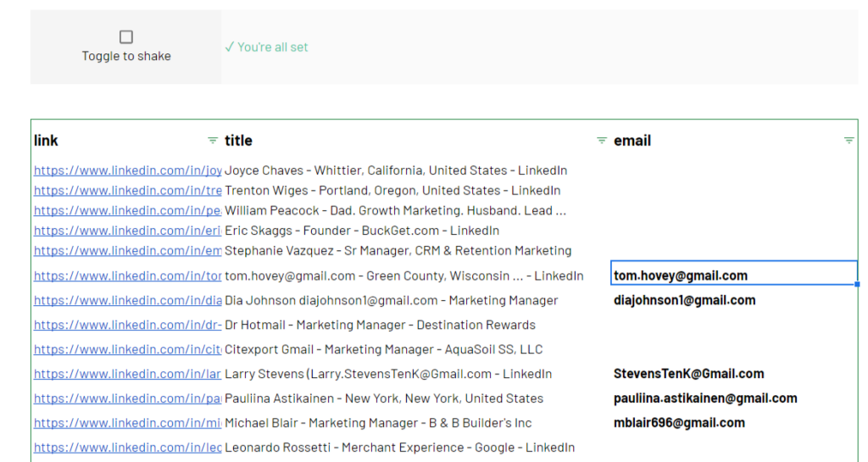Open the title column filter icon
The height and width of the screenshot is (462, 868).
[x=602, y=141]
